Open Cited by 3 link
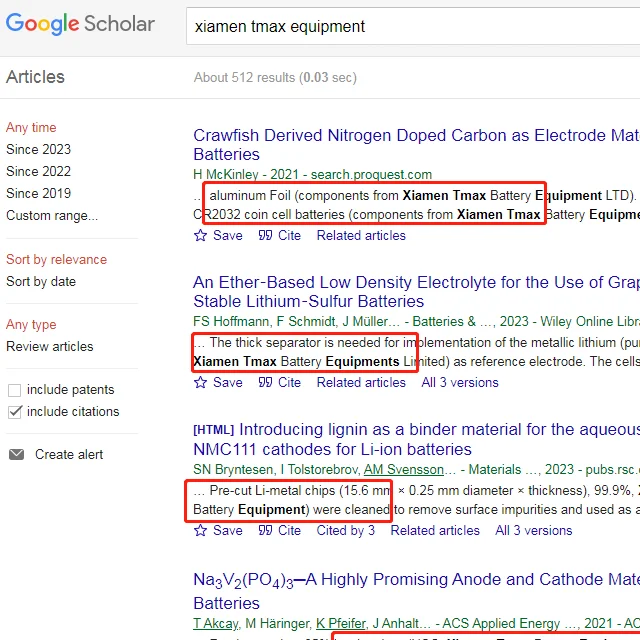The height and width of the screenshot is (640, 640). tap(346, 530)
